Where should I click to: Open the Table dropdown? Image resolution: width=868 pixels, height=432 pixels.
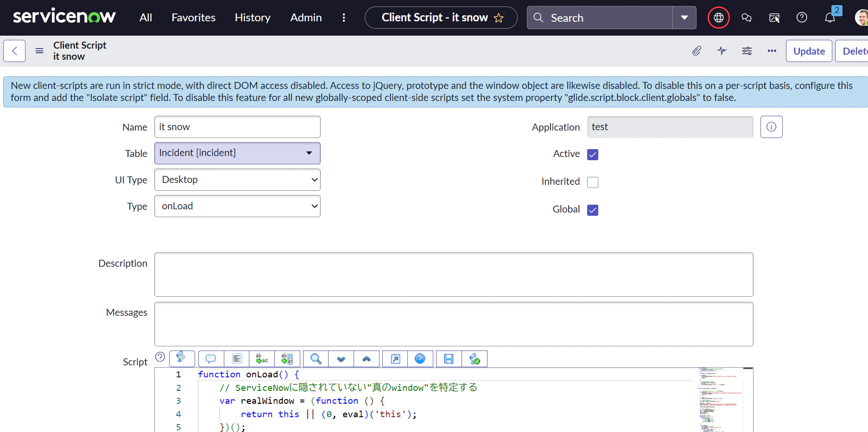click(x=237, y=153)
